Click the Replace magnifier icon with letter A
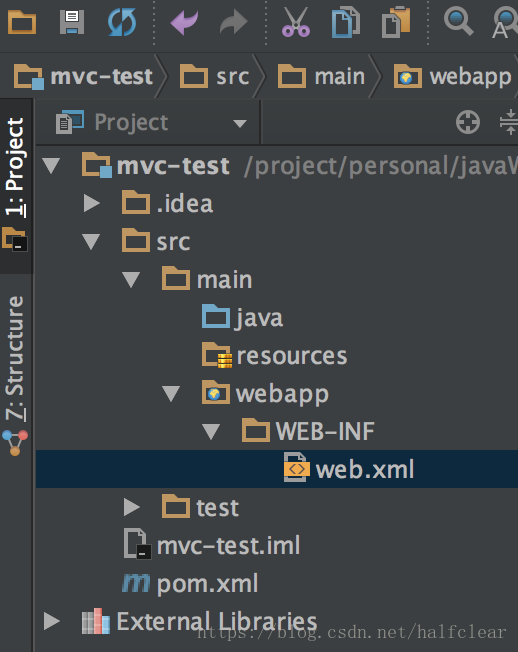The width and height of the screenshot is (518, 652). 505,23
